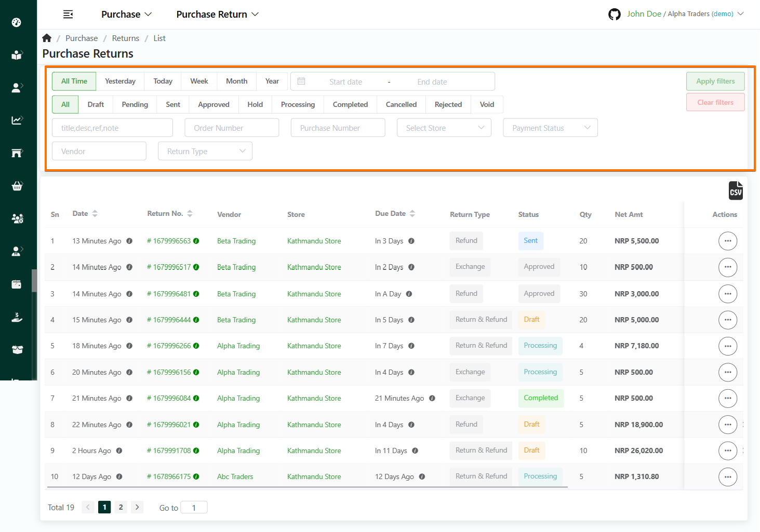Open the Select Store dropdown
The width and height of the screenshot is (760, 532).
[444, 128]
